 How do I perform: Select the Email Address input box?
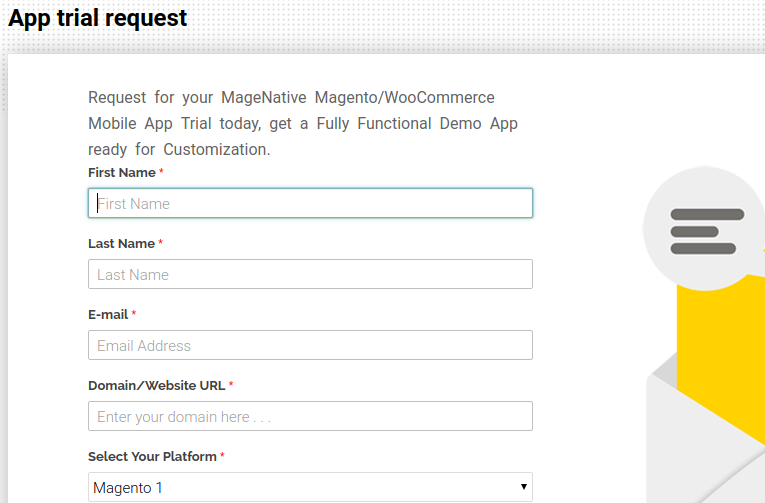pyautogui.click(x=310, y=345)
